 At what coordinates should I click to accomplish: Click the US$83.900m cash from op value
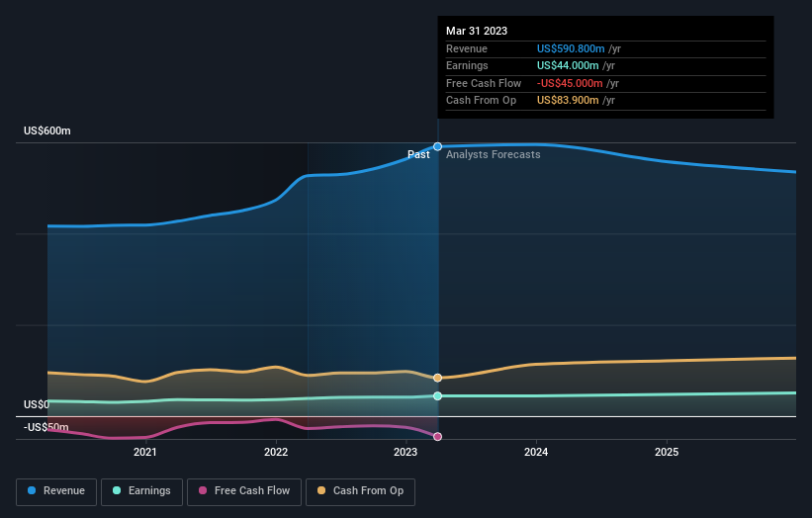pyautogui.click(x=568, y=101)
